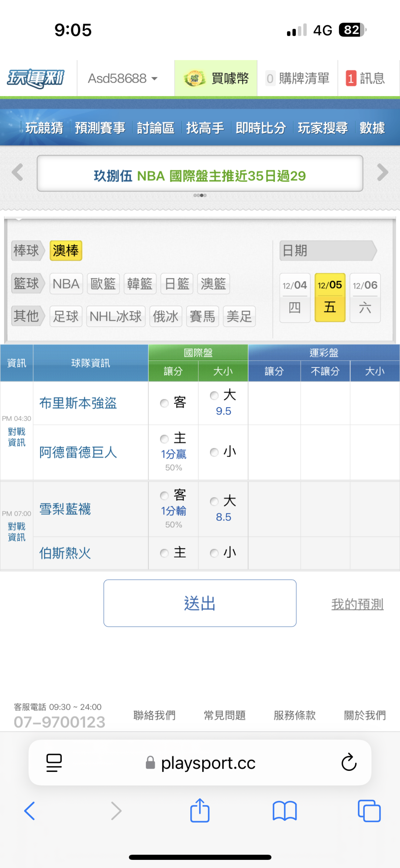Open the Asd58688 account dropdown
This screenshot has width=400, height=868.
123,79
